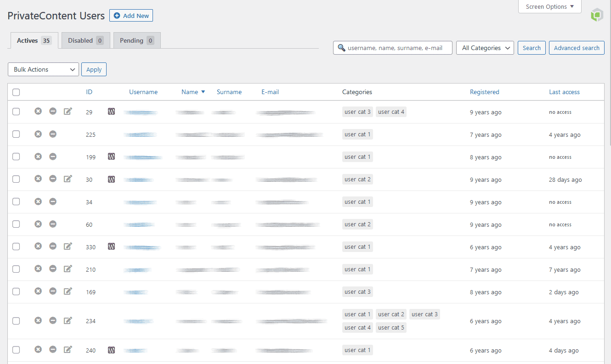Disable user ID 169 with minus icon
Image resolution: width=611 pixels, height=364 pixels.
pos(53,291)
